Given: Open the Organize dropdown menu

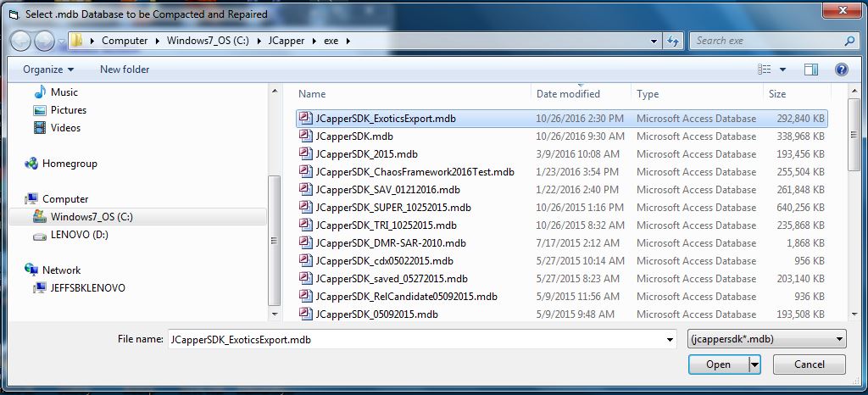Looking at the screenshot, I should 48,70.
